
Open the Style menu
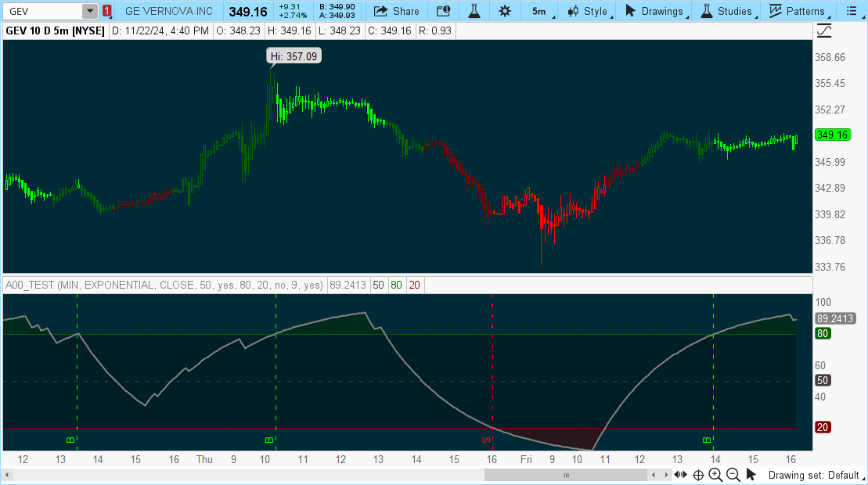589,11
